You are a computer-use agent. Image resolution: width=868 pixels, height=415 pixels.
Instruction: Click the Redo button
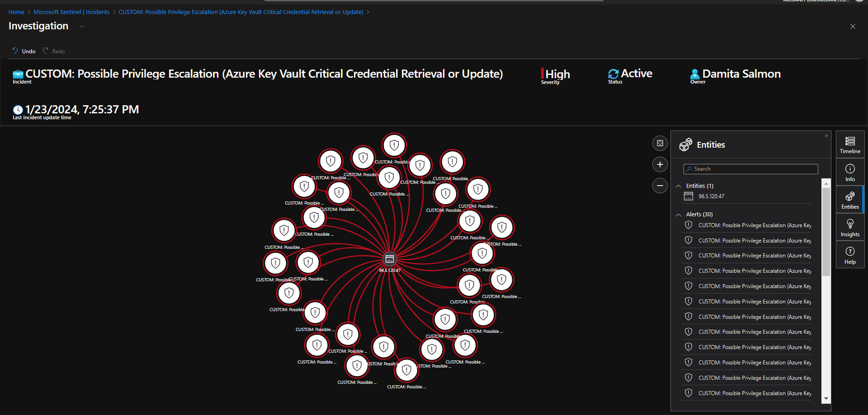54,51
